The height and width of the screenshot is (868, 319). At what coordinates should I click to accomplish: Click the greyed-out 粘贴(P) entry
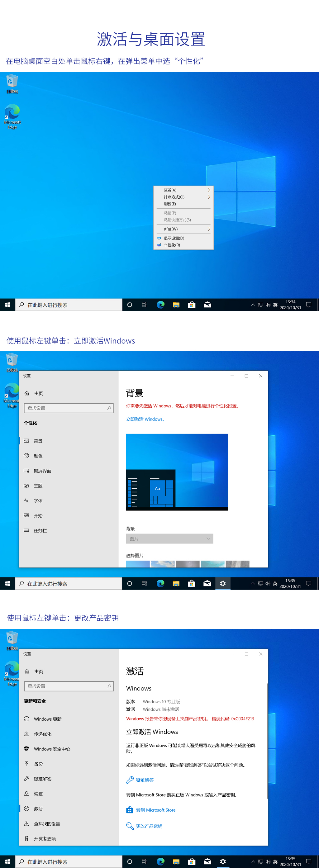(x=183, y=213)
